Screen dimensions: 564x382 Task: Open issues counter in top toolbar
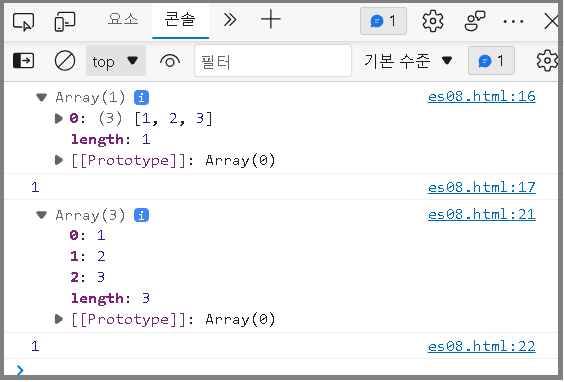383,21
